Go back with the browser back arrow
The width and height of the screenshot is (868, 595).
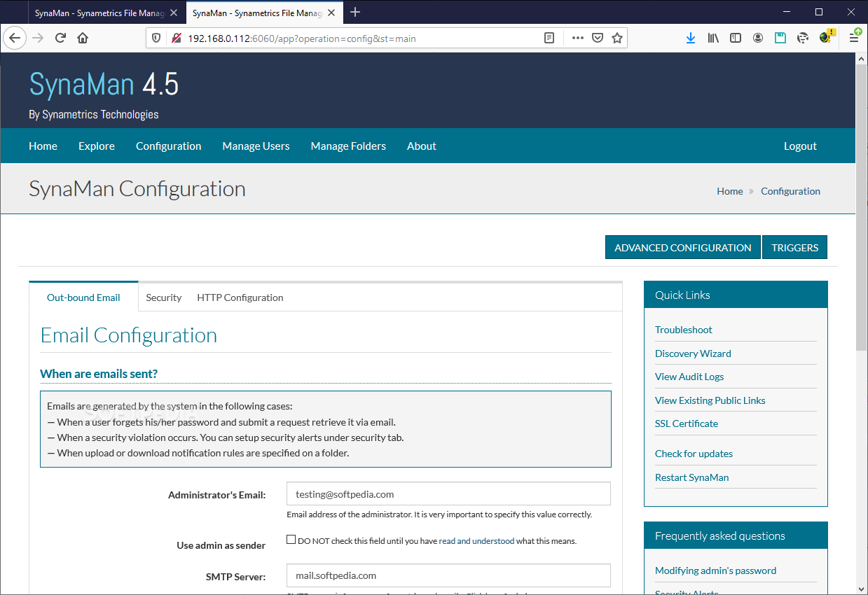click(x=15, y=38)
